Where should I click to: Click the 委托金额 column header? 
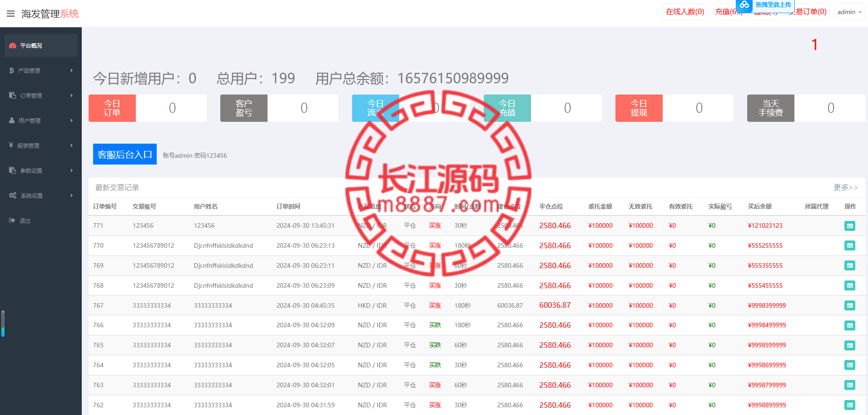600,206
